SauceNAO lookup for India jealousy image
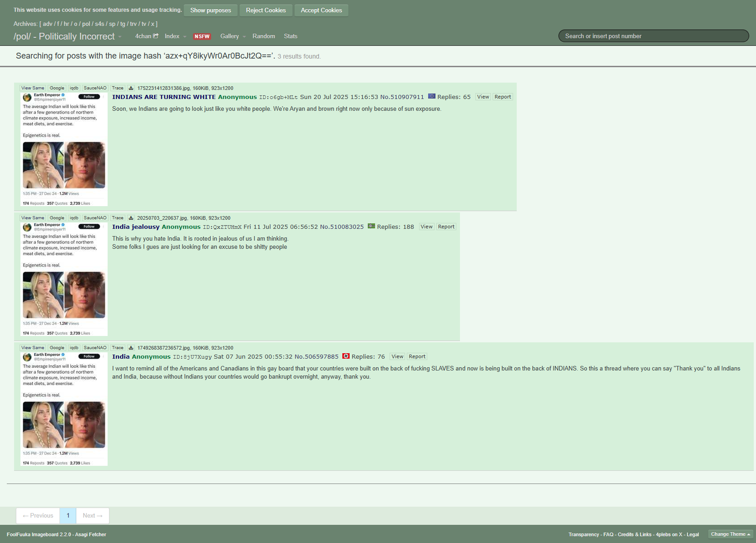This screenshot has height=543, width=756. pyautogui.click(x=95, y=218)
